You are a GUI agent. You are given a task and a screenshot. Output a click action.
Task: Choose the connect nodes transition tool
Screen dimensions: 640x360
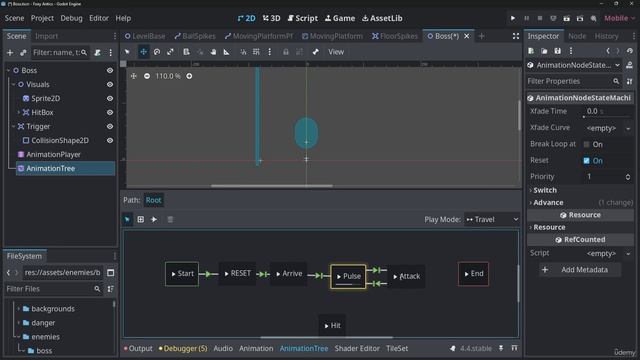pos(154,220)
